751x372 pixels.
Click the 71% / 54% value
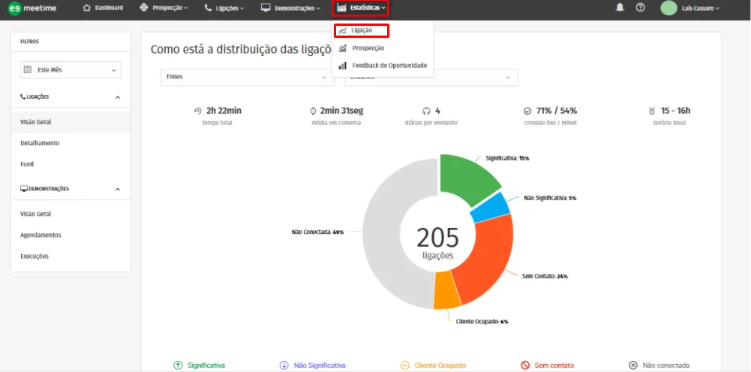coord(557,111)
